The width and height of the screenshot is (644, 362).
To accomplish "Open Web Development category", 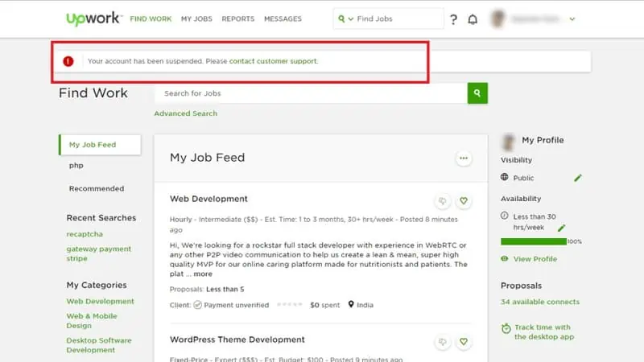I will (100, 301).
